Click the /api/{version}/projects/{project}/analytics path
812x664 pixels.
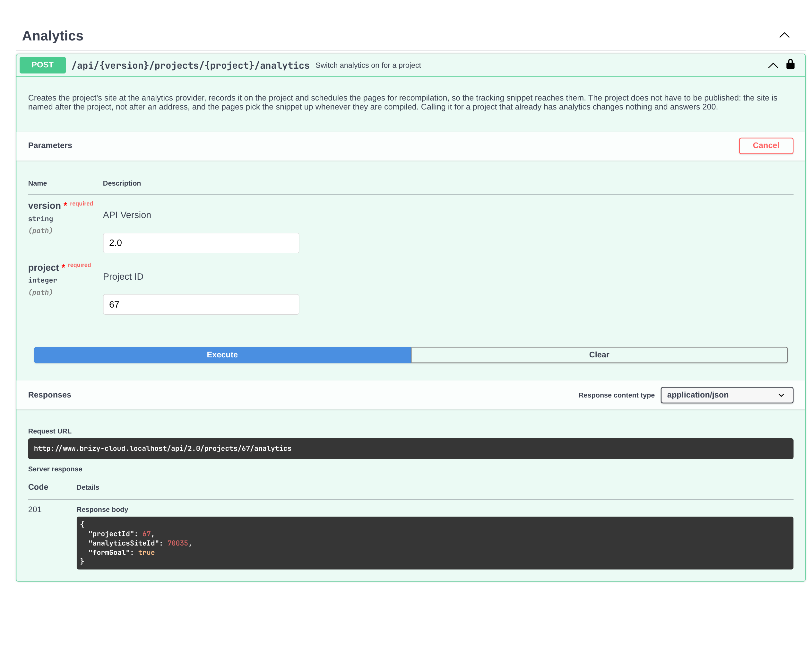(x=190, y=66)
